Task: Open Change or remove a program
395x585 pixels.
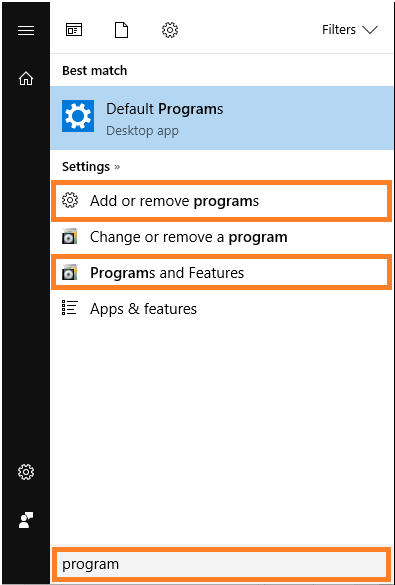Action: [x=222, y=237]
